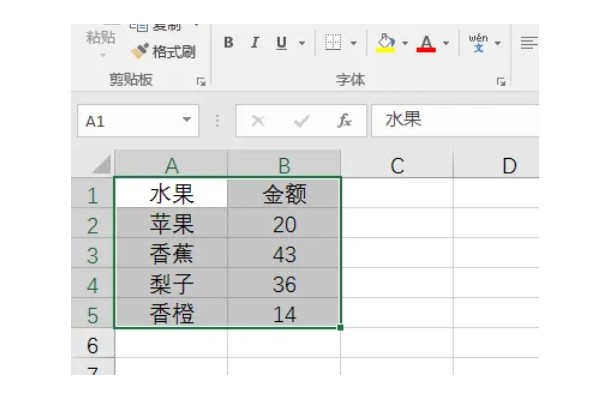600x400 pixels.
Task: Click cell containing 金额
Action: coord(284,193)
